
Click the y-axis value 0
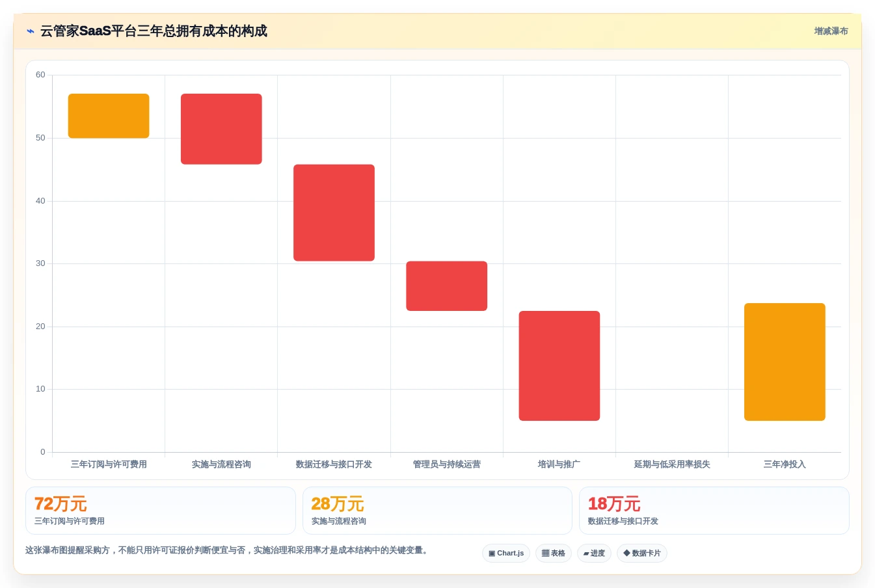pos(43,452)
